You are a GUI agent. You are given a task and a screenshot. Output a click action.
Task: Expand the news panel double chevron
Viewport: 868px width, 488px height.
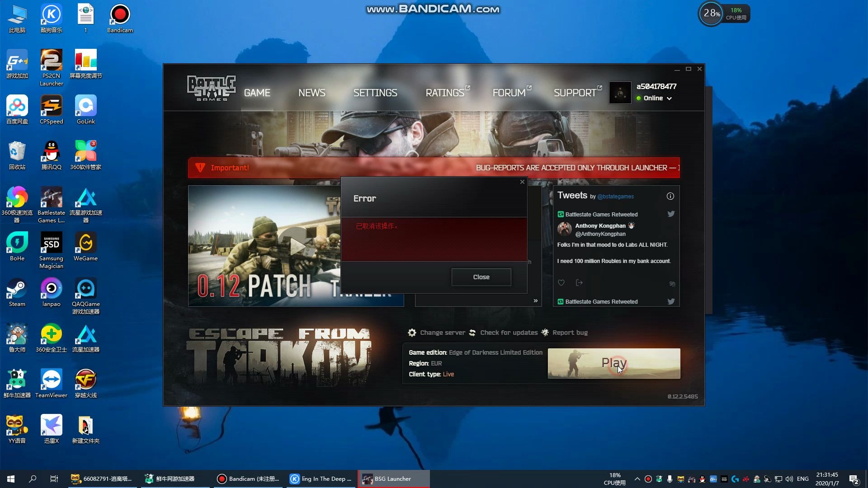point(536,301)
